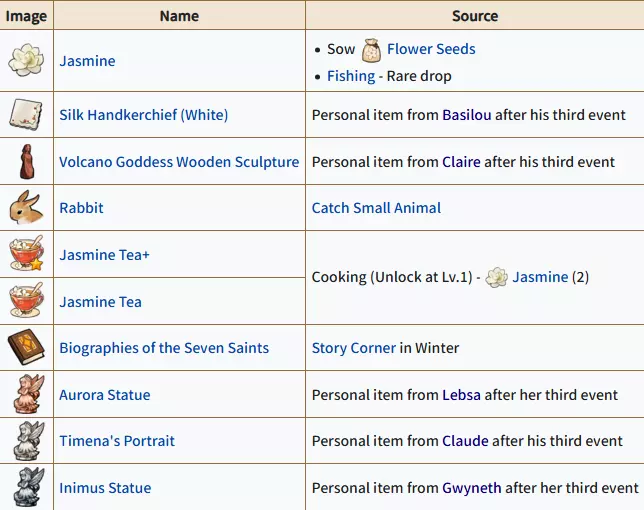This screenshot has width=644, height=510.
Task: Open the Flower Seeds link
Action: click(x=431, y=49)
